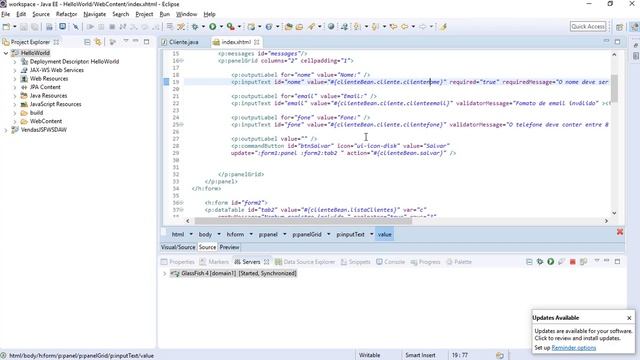This screenshot has width=640, height=360.
Task: Open the Console view tab
Action: [x=390, y=262]
